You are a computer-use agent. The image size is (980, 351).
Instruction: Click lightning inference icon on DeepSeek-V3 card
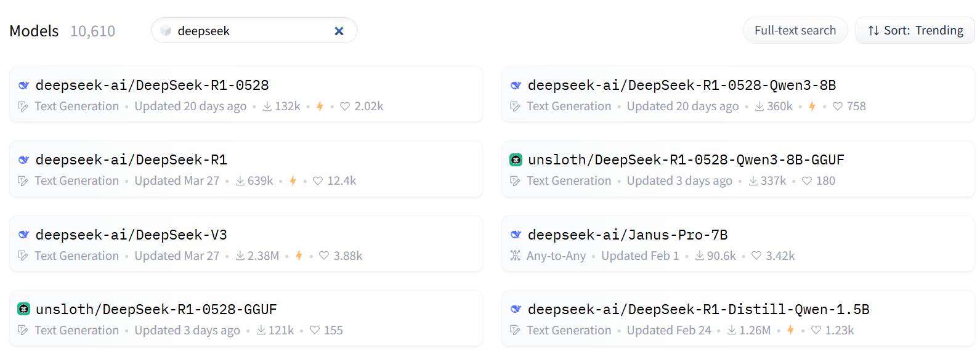point(299,256)
